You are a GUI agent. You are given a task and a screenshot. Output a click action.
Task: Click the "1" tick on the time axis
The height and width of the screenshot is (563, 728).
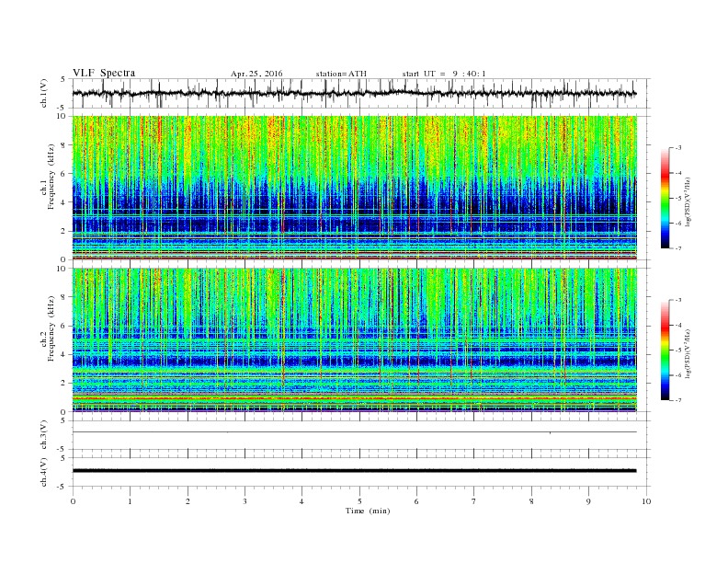130,501
